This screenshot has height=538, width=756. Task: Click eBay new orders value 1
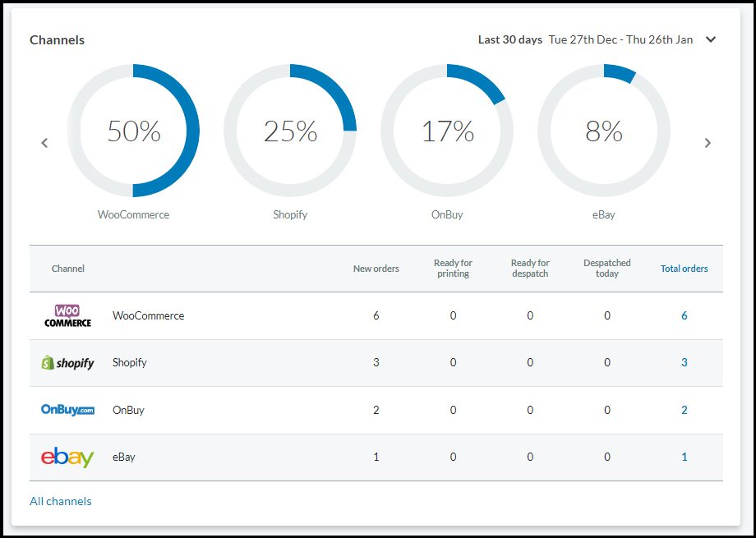point(376,457)
